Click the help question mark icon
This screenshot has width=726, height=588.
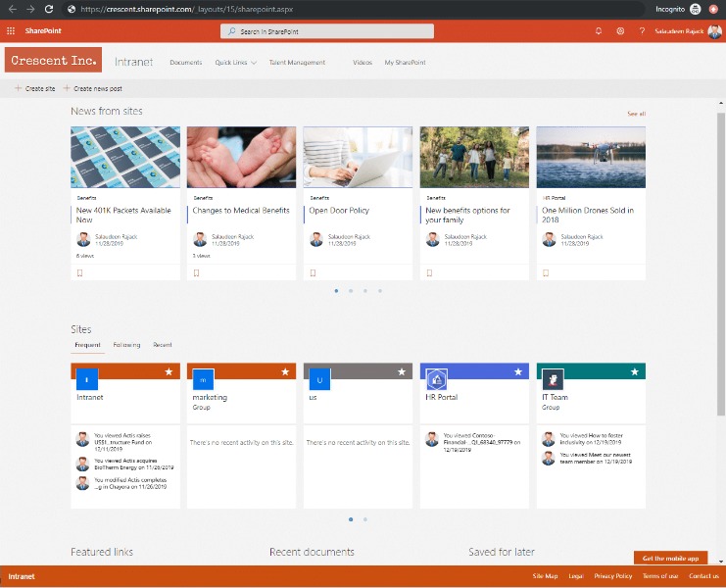642,31
